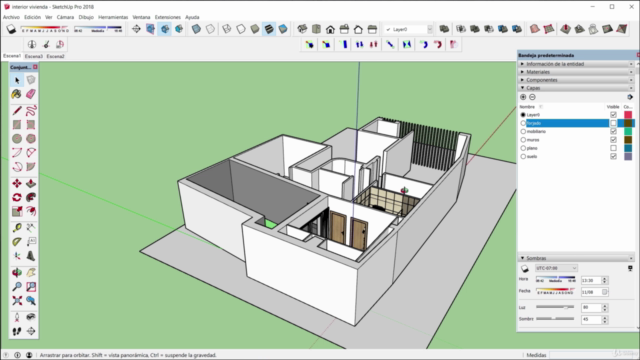Select the arrow Select tool
The width and height of the screenshot is (640, 360).
[17, 80]
